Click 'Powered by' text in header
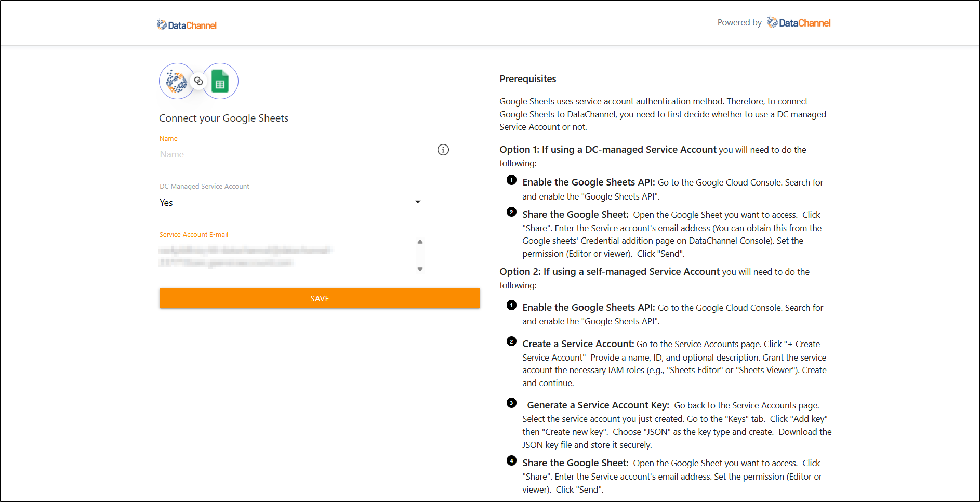Viewport: 980px width, 502px height. tap(739, 22)
